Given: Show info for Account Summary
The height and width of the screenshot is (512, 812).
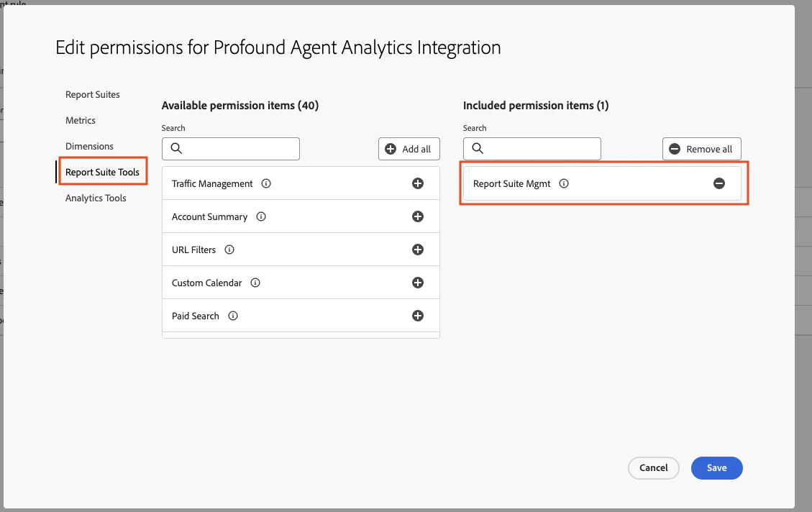Looking at the screenshot, I should [261, 216].
